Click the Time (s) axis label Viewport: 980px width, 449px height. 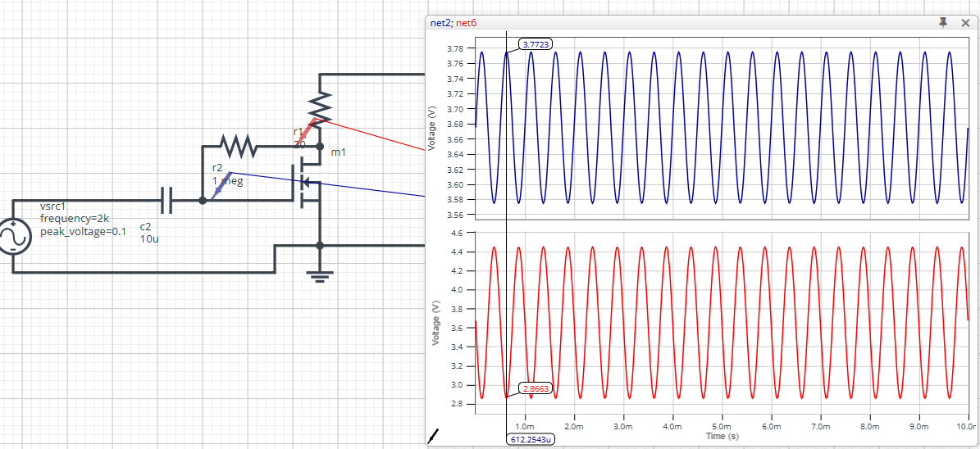tap(722, 437)
